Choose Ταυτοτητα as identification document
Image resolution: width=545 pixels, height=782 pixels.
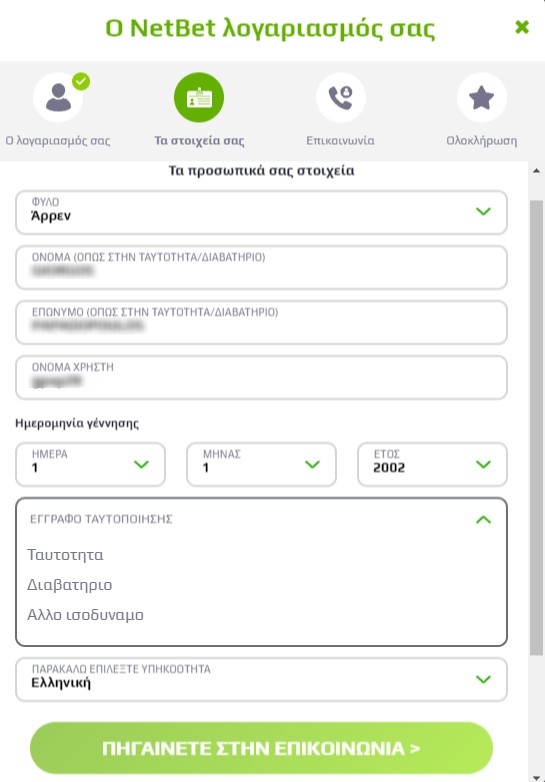pos(65,555)
